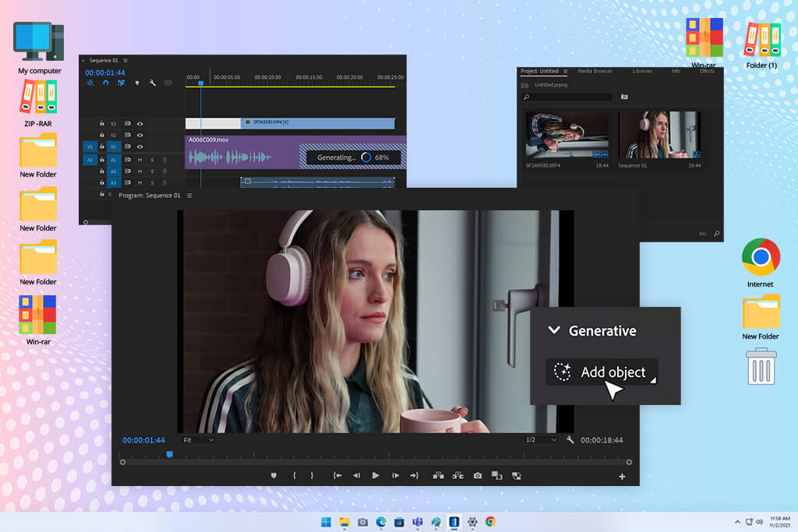Select the Sequence 01 thumbnail in Project panel
This screenshot has height=532, width=798.
tap(659, 135)
